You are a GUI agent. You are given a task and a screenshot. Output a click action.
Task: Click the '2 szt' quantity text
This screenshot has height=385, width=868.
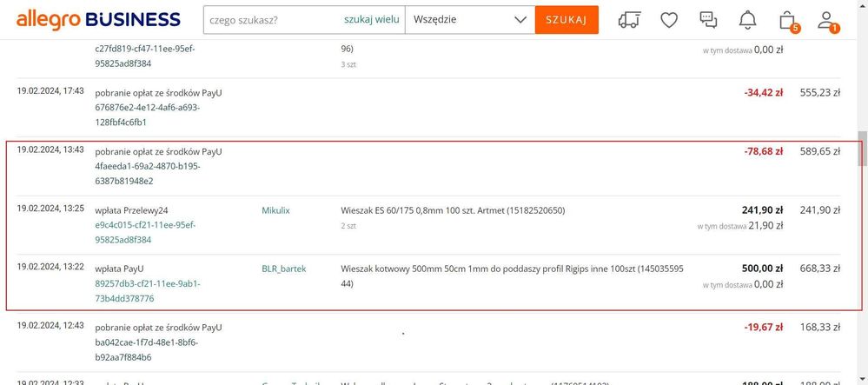coord(348,226)
